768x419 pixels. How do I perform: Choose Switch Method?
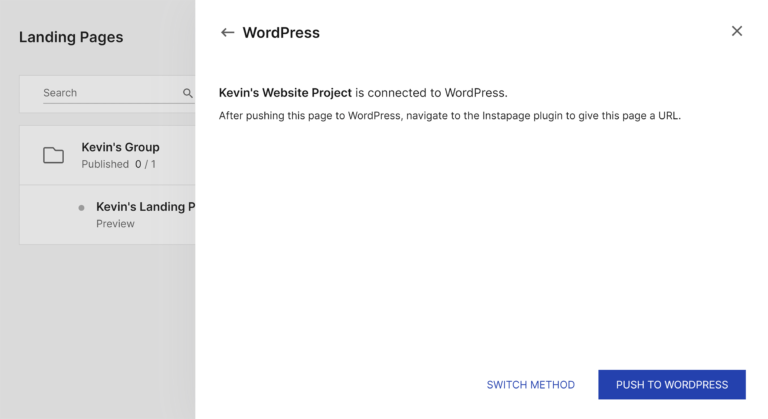tap(530, 385)
